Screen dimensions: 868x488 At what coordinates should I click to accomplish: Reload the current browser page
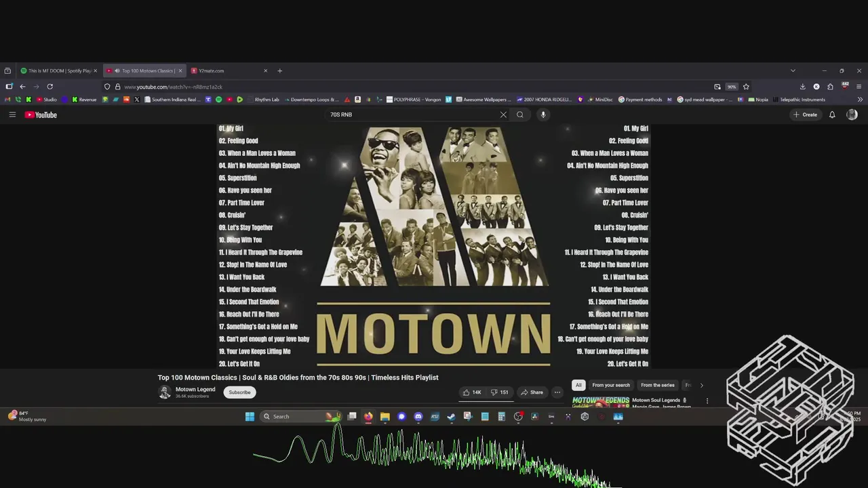[50, 87]
